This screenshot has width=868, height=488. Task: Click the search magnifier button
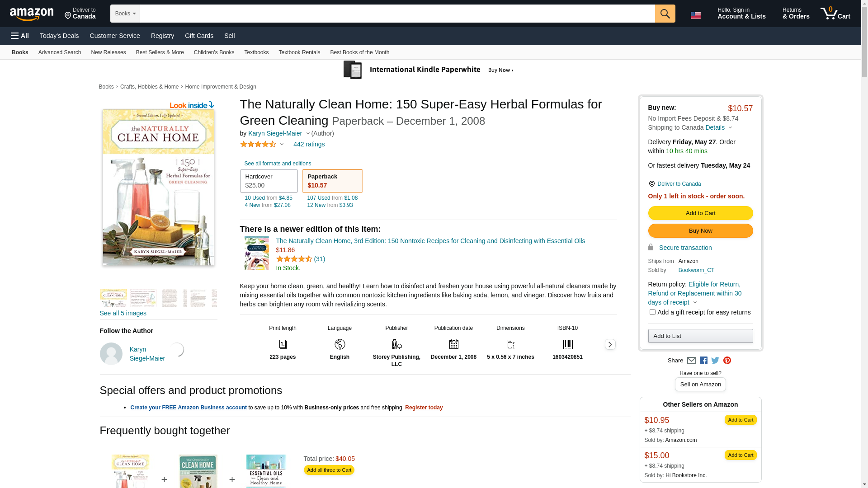click(665, 14)
